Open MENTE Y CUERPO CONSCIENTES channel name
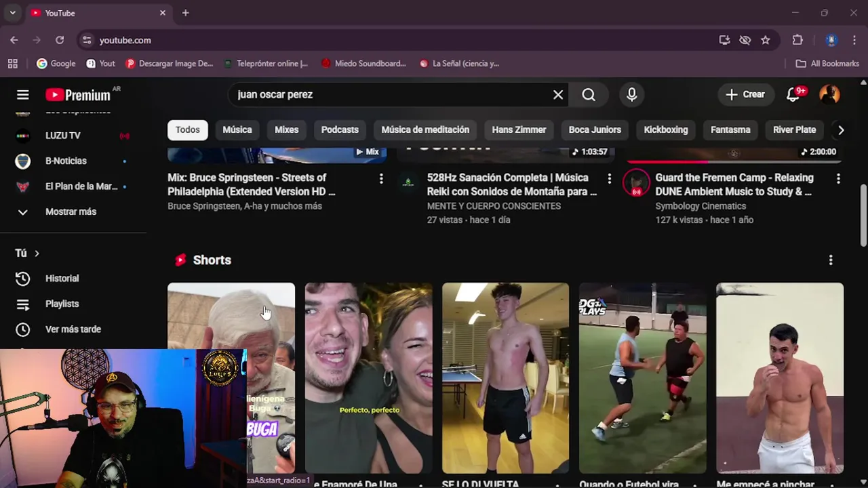868x488 pixels. click(x=494, y=206)
